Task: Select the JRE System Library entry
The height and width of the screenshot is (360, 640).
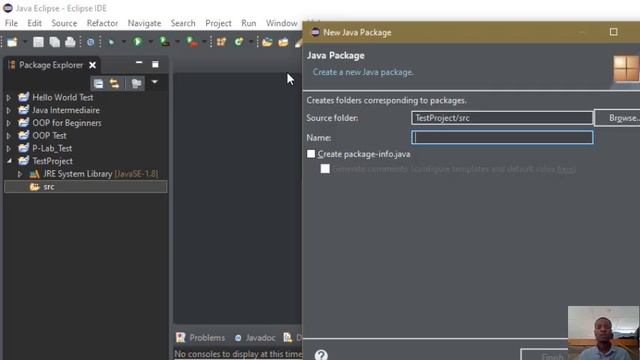Action: pos(100,174)
